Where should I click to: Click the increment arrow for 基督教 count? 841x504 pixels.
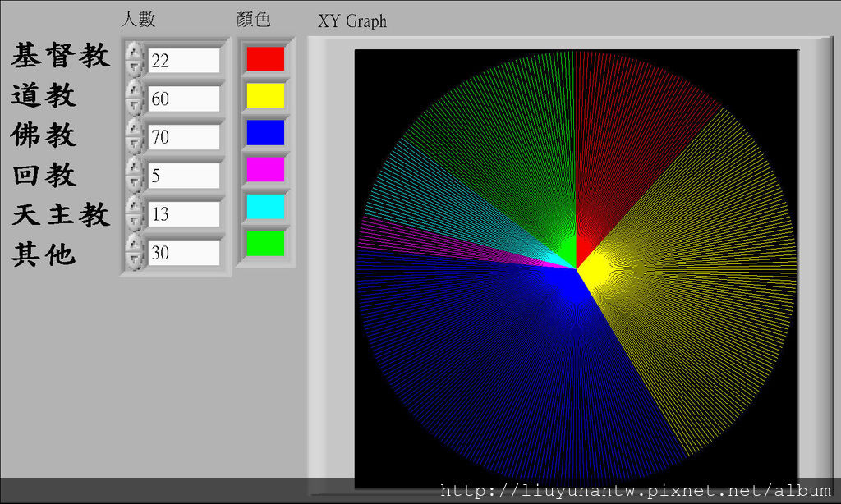pos(134,52)
